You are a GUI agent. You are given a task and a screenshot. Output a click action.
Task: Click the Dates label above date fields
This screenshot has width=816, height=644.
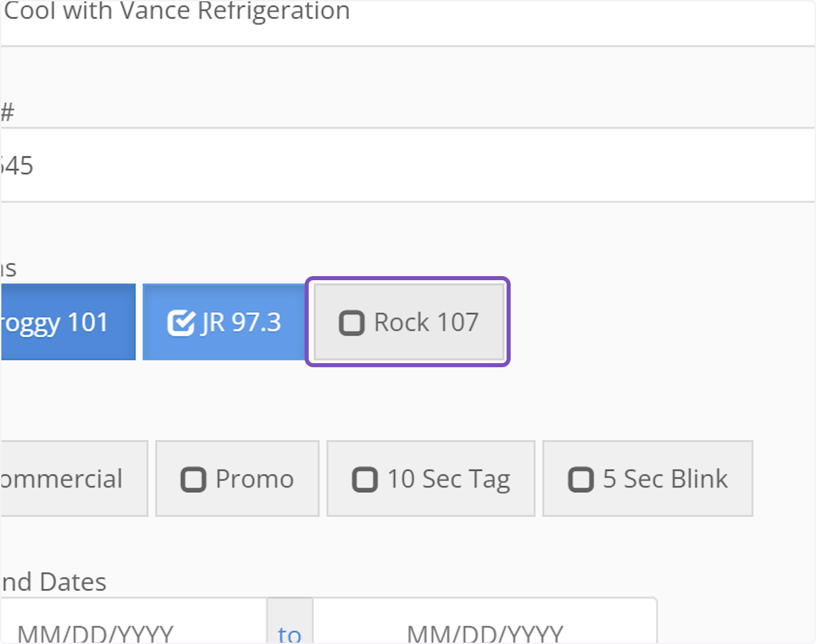[54, 581]
